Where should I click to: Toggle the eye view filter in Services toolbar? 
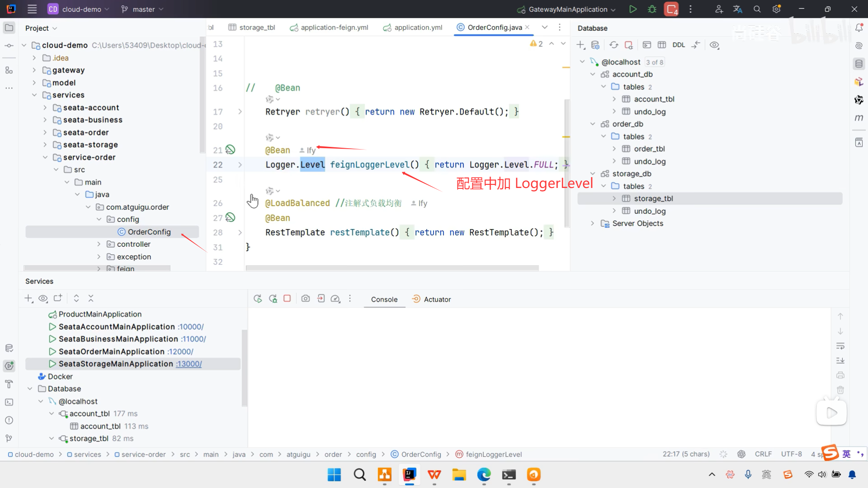click(x=43, y=298)
